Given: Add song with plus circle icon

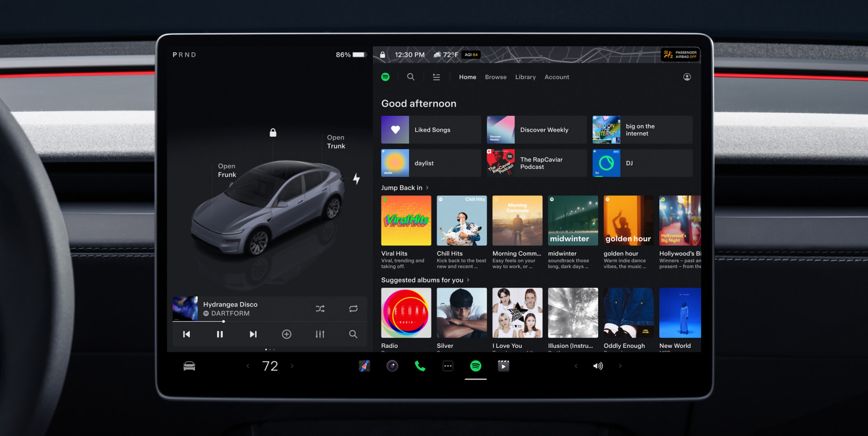Looking at the screenshot, I should (287, 334).
